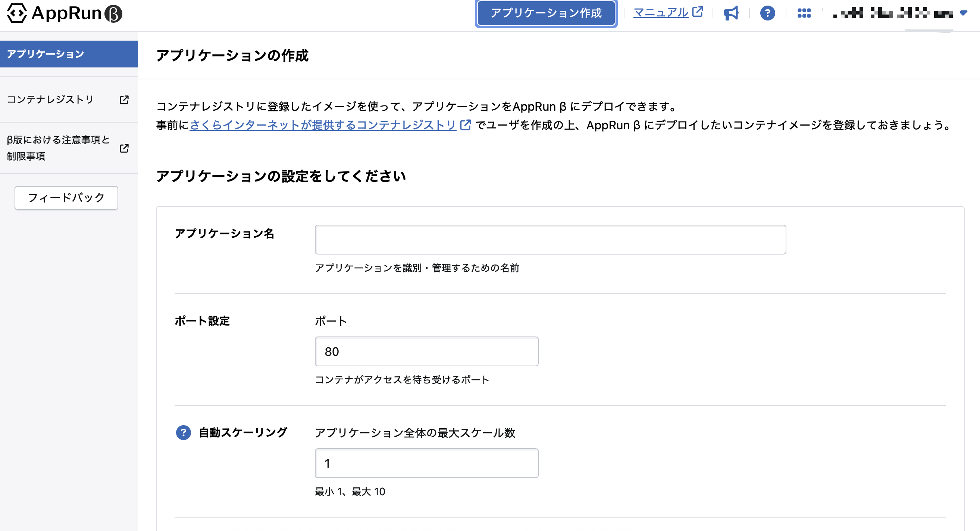Open the マニュアル link
The width and height of the screenshot is (980, 531).
point(660,13)
